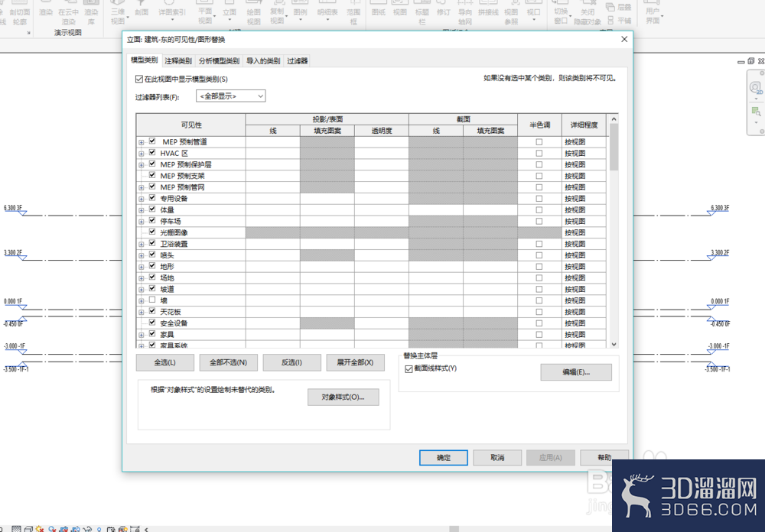Viewport: 765px width, 532px height.
Task: Open the 2D steering wheel navigation tool
Action: point(755,88)
